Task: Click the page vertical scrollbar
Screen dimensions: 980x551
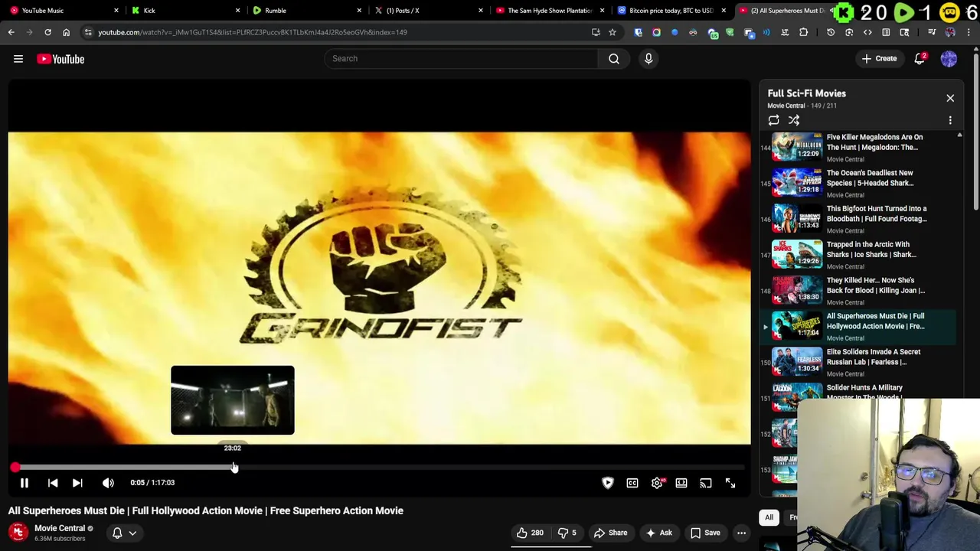Action: (x=975, y=130)
